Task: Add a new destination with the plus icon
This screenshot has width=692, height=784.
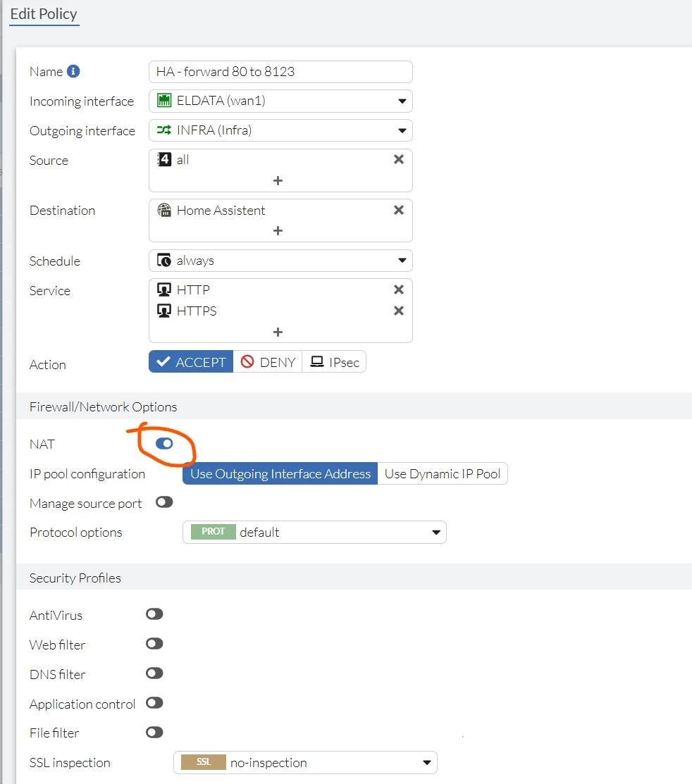Action: point(278,230)
